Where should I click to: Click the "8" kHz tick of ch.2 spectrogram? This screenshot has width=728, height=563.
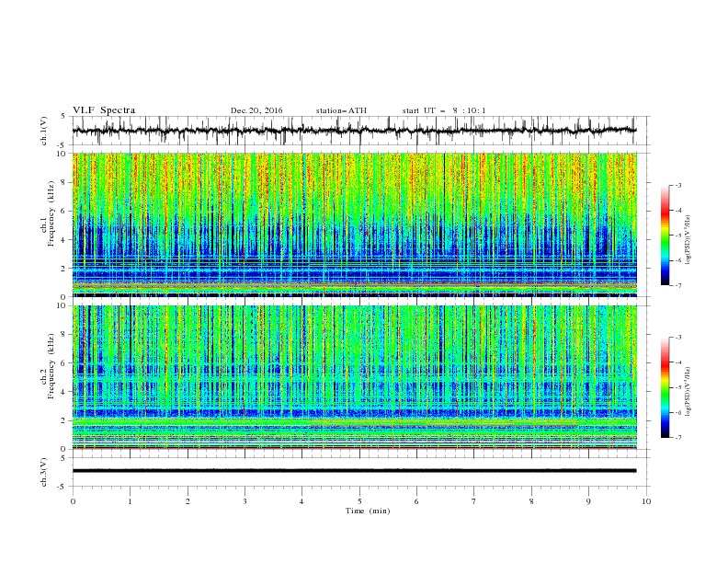(x=64, y=335)
